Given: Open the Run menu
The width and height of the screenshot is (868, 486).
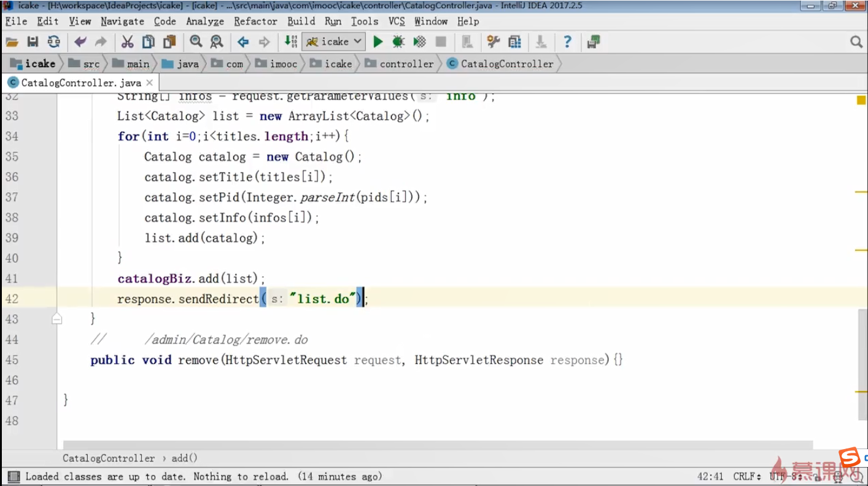Looking at the screenshot, I should [x=333, y=21].
